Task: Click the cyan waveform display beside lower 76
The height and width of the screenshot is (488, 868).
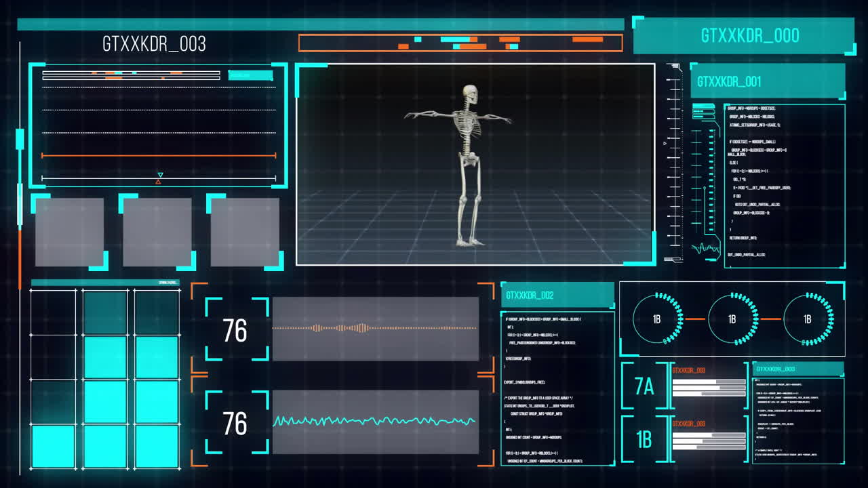Action: tap(375, 422)
